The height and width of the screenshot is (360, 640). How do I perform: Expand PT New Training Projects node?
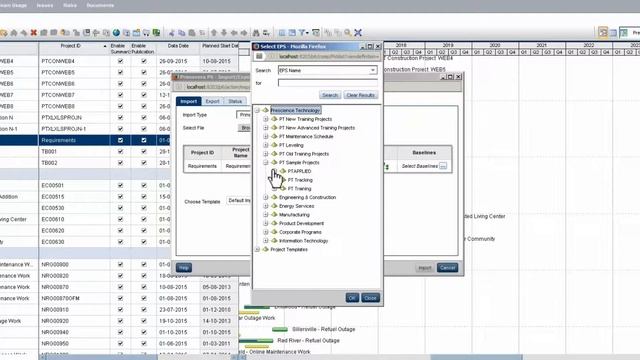(x=266, y=119)
